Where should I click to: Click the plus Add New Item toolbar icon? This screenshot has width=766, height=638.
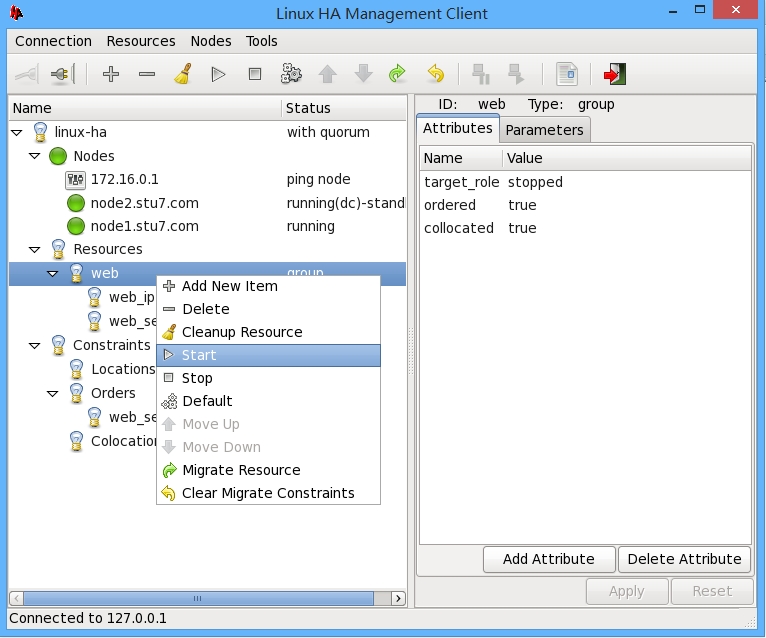(x=111, y=74)
